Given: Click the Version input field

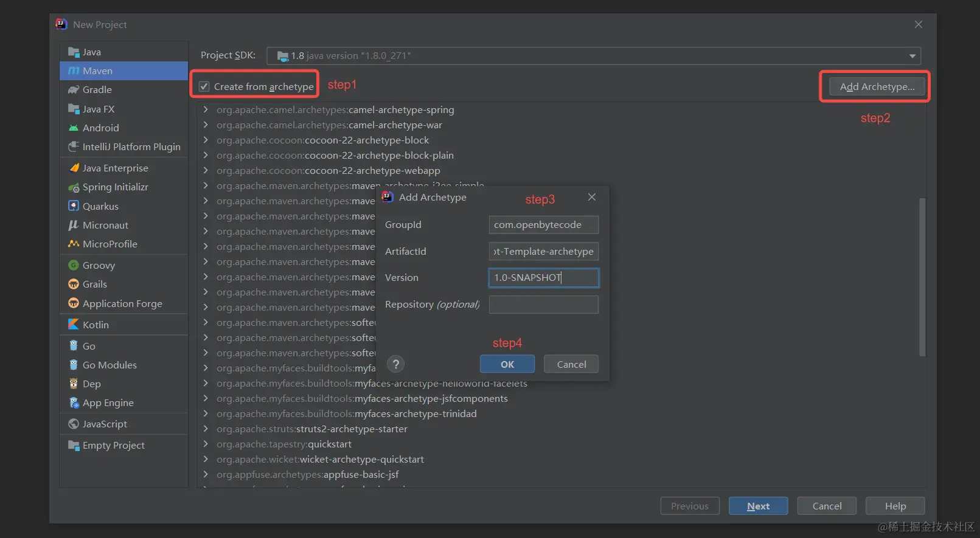Looking at the screenshot, I should (x=544, y=278).
